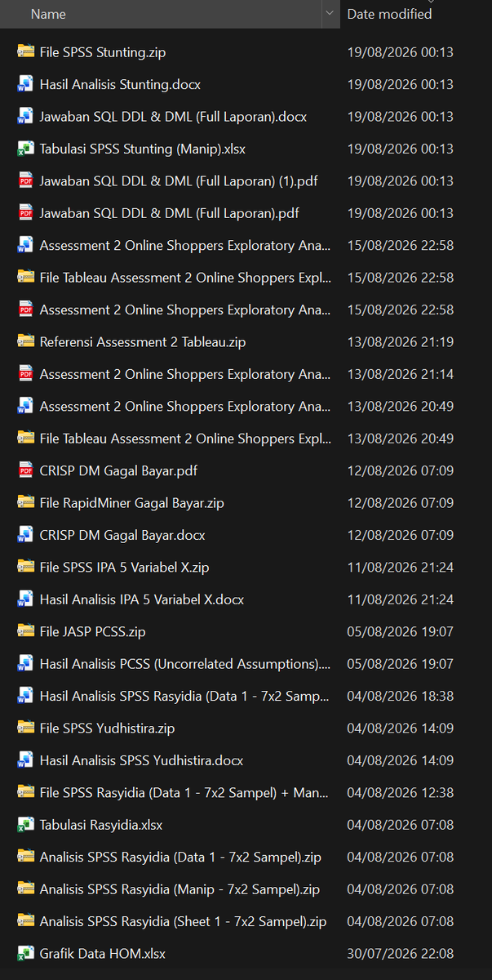Click zip icon of Referensi Assessment 2 Tableau.zip

point(25,342)
